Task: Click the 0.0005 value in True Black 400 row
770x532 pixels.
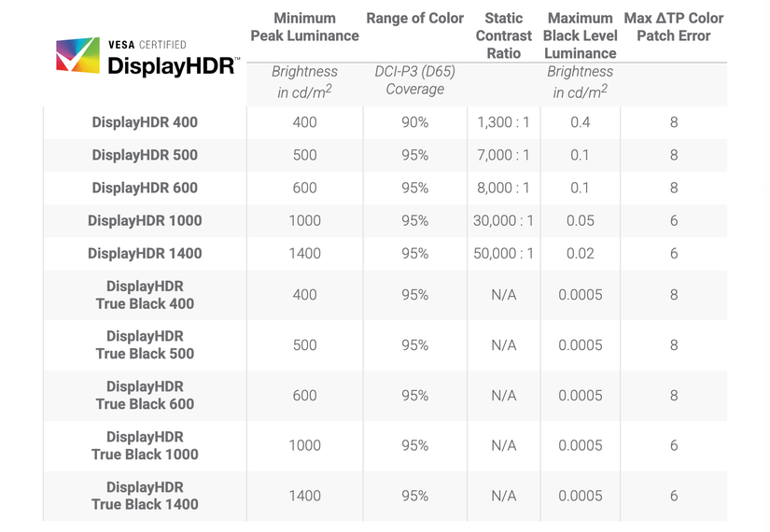Action: coord(580,295)
